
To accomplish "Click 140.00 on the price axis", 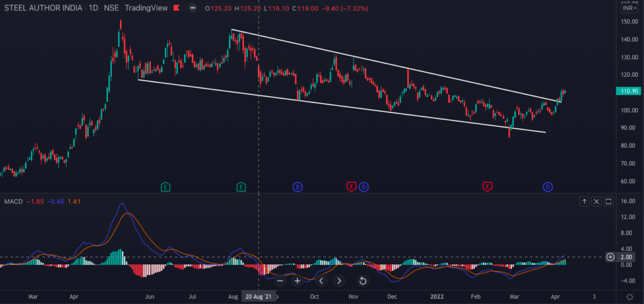I will point(628,40).
